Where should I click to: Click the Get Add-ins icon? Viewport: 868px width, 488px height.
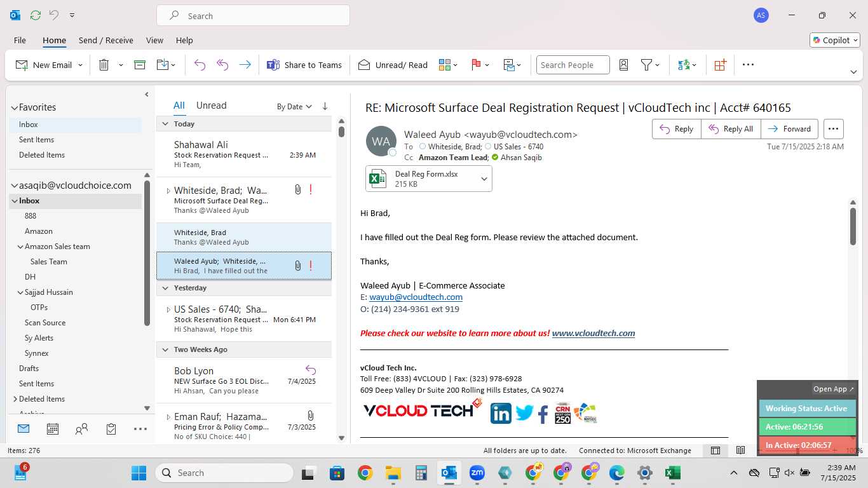[x=720, y=65]
